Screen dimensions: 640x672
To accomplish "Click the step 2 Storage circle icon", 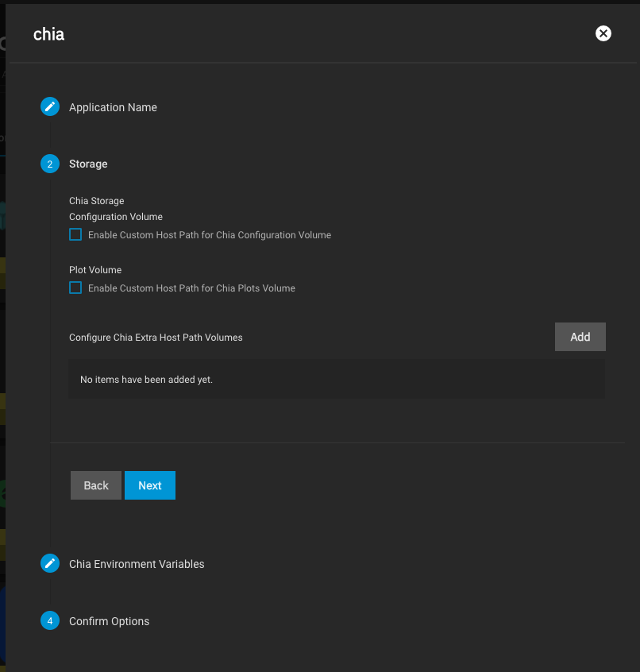I will (x=50, y=164).
